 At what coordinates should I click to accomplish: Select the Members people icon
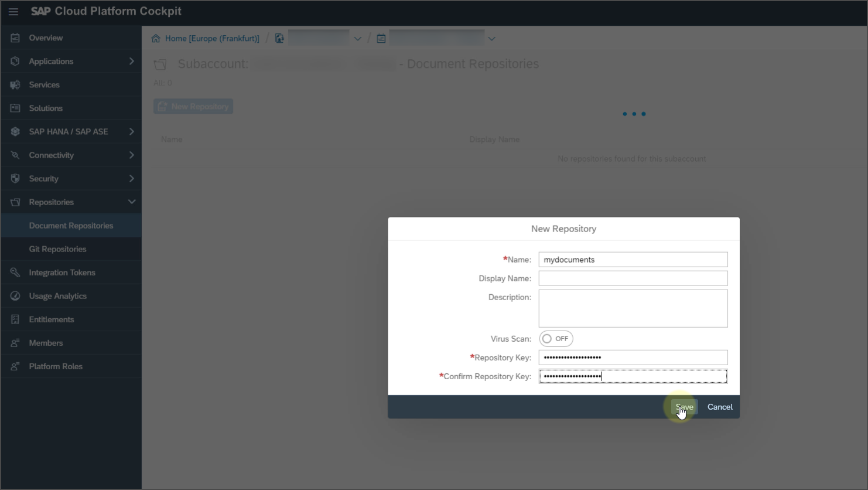tap(15, 342)
